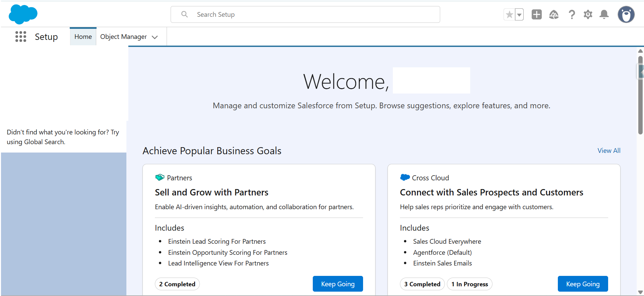Open the user profile avatar
Image resolution: width=644 pixels, height=296 pixels.
(626, 14)
